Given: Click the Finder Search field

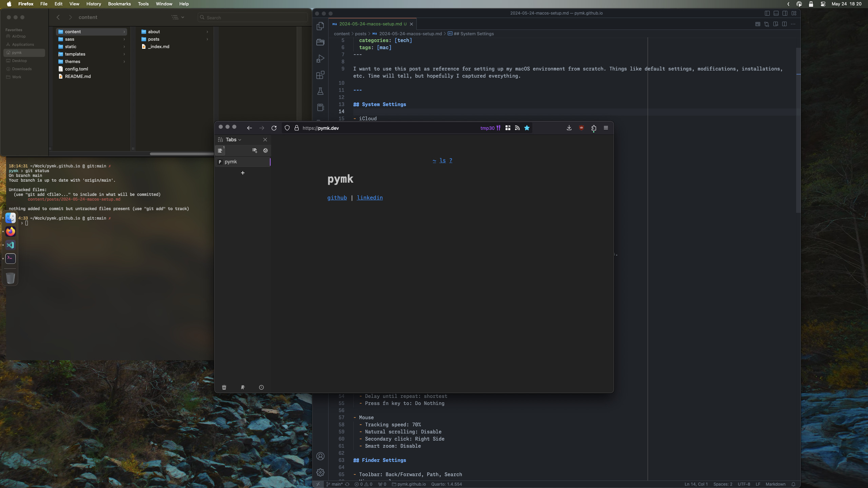Looking at the screenshot, I should 253,17.
